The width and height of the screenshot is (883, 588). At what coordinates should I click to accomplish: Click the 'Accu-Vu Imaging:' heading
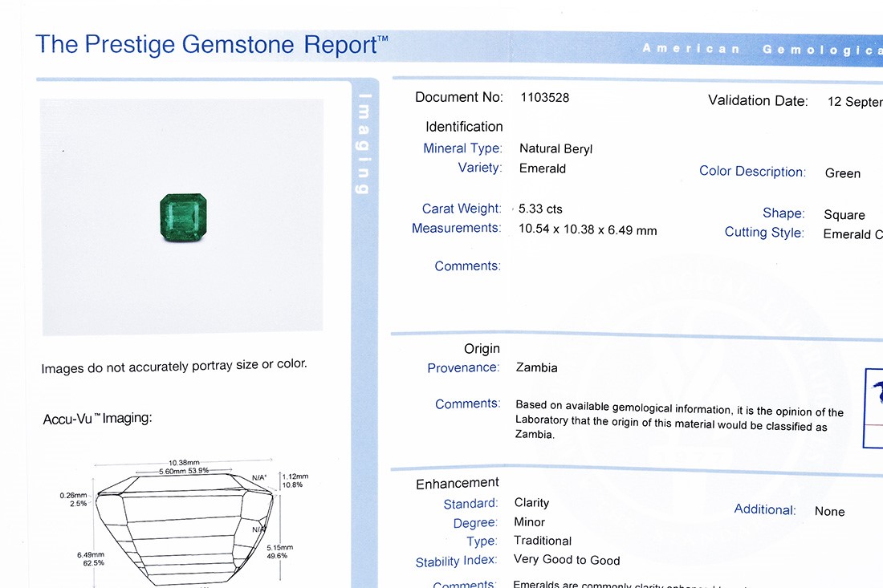[97, 419]
